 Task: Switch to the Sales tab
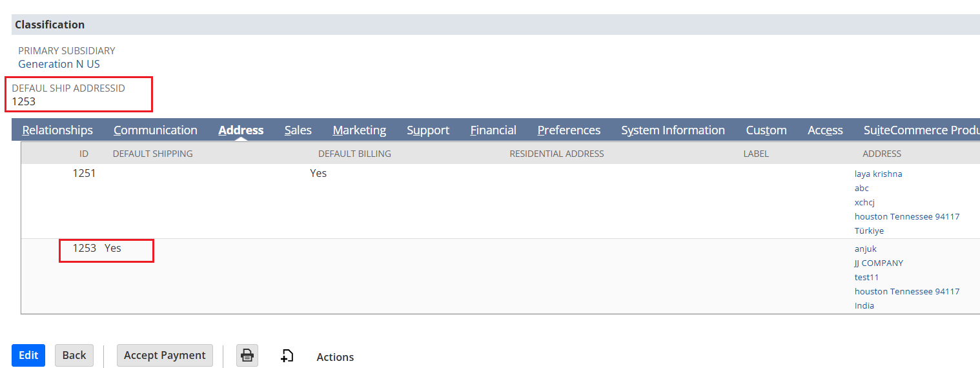tap(298, 130)
